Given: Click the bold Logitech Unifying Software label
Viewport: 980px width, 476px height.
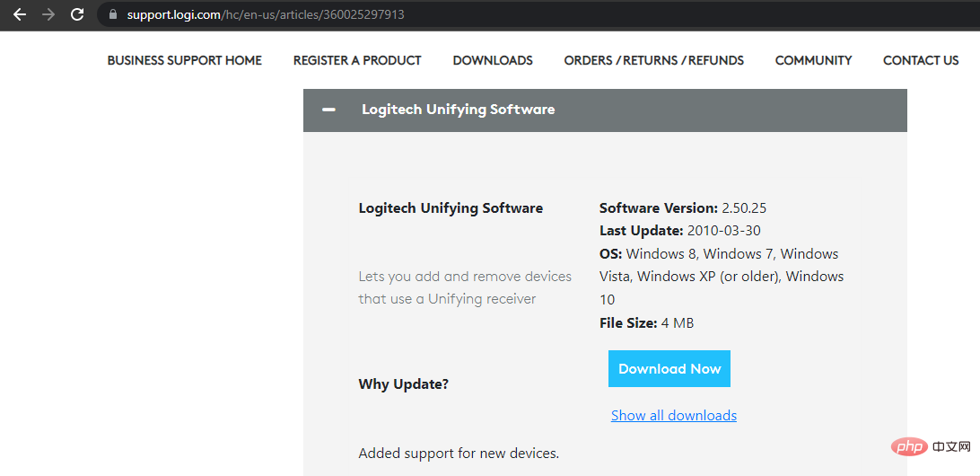Looking at the screenshot, I should point(451,208).
